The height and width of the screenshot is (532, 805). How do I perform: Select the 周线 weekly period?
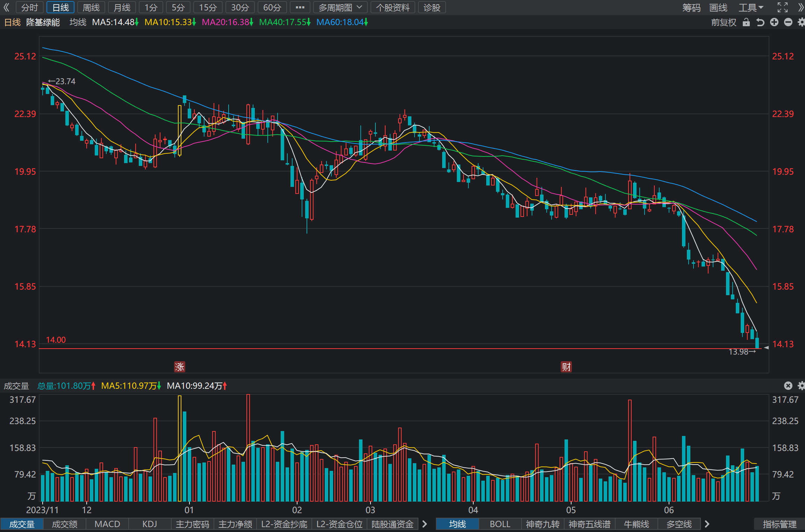[x=91, y=7]
